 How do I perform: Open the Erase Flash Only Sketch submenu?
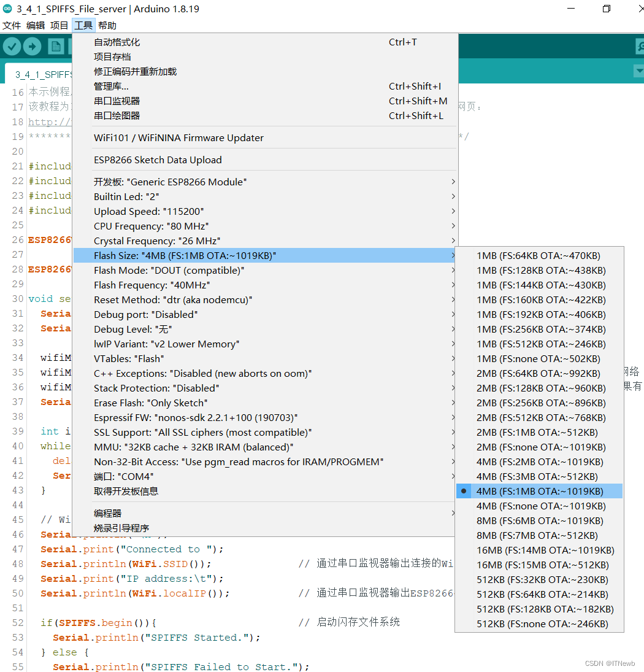[x=266, y=403]
